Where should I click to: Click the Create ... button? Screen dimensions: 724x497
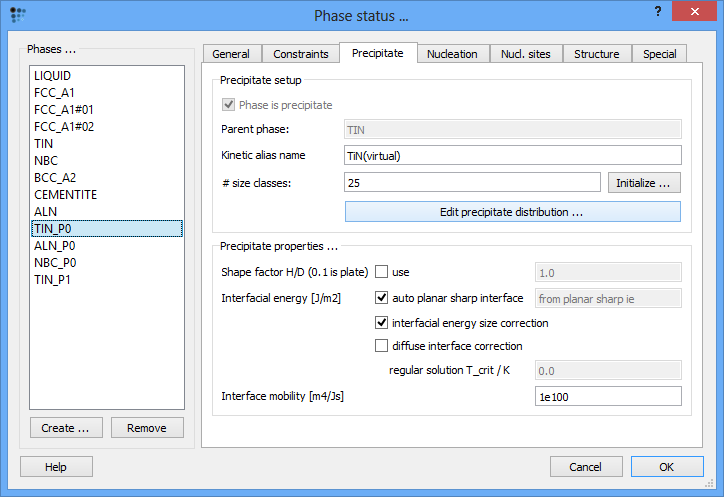66,428
